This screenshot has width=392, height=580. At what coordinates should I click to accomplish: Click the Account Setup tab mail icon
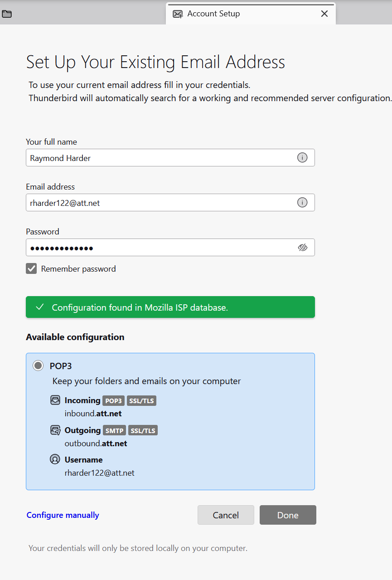point(178,14)
